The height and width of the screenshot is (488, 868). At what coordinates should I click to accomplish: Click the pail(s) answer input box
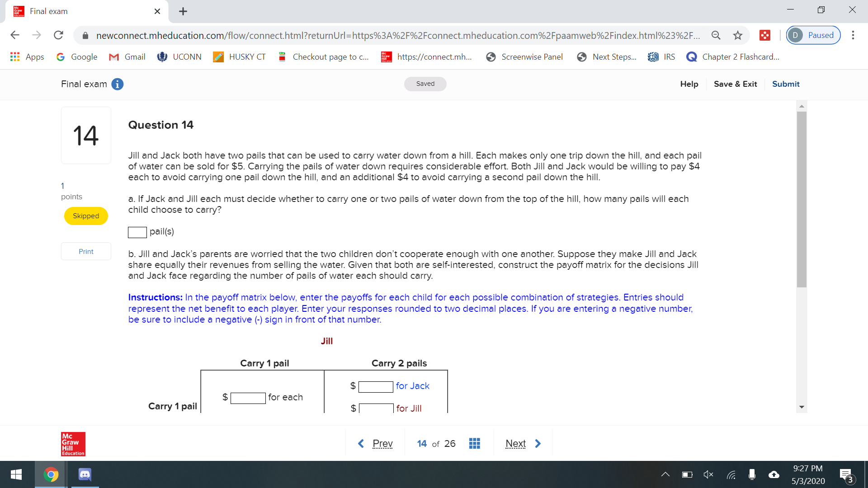[x=137, y=232]
